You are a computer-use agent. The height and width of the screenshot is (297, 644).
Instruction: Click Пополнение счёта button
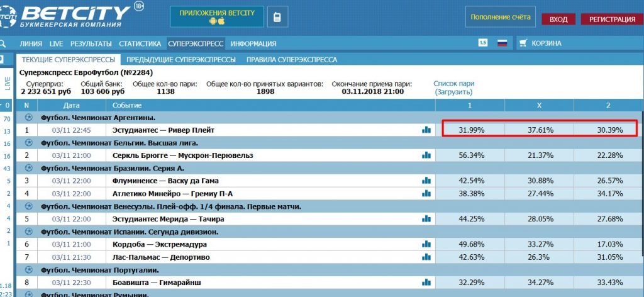(500, 17)
